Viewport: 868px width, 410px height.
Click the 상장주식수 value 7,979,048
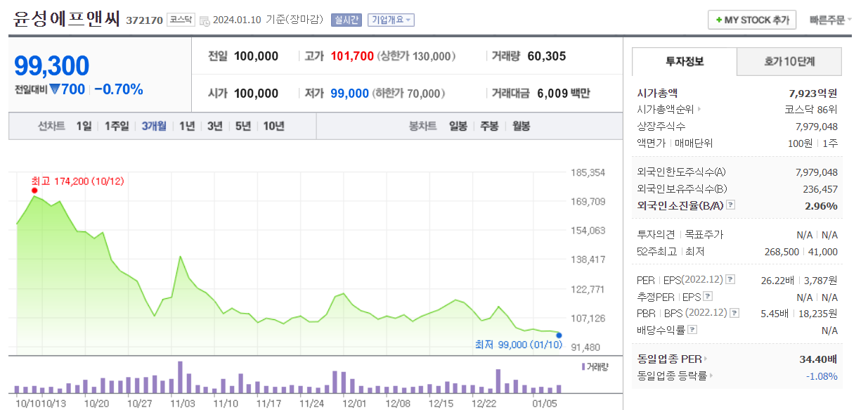coord(817,127)
